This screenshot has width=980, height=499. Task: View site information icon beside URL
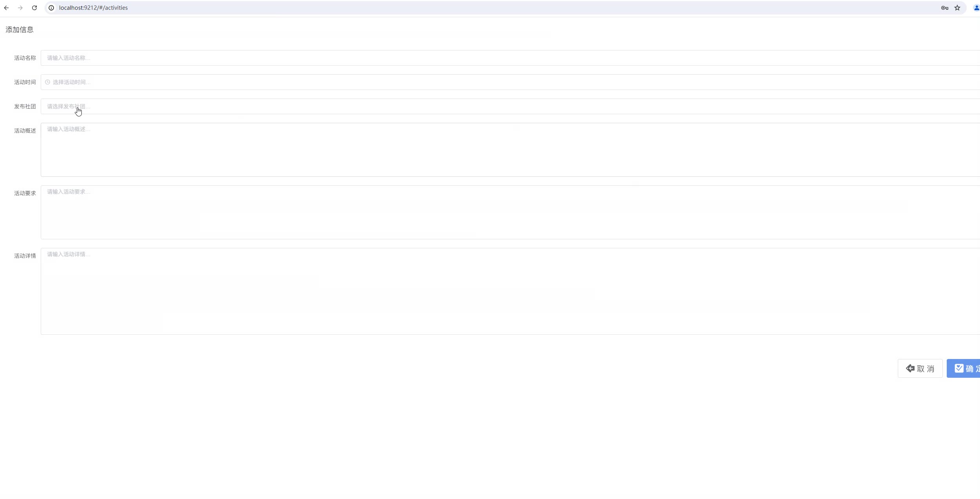pos(51,8)
